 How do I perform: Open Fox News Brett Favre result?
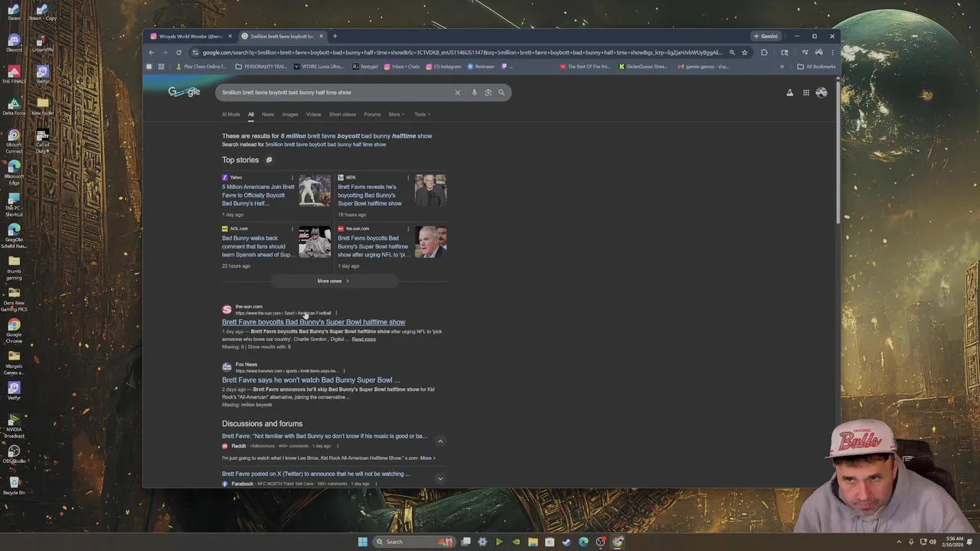click(311, 380)
